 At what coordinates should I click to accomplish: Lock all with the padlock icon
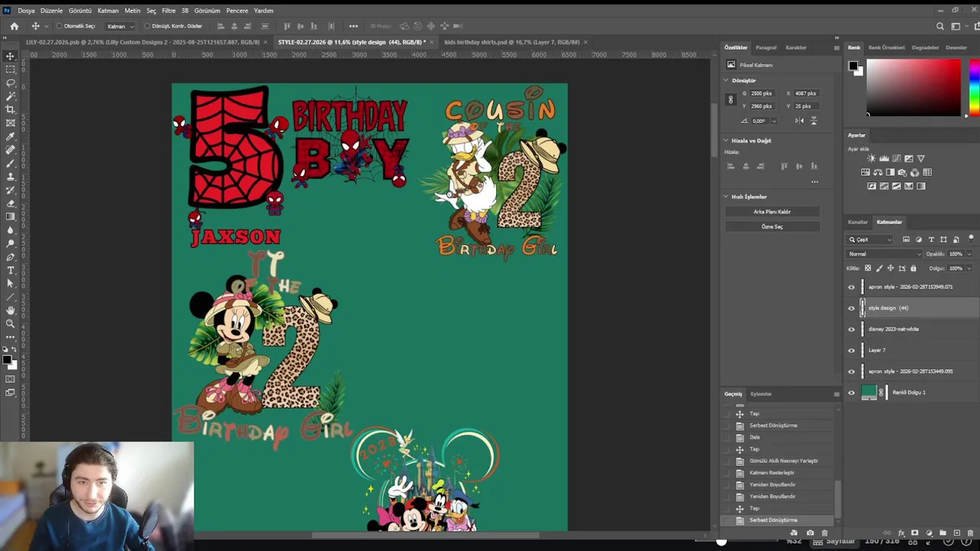pyautogui.click(x=913, y=269)
